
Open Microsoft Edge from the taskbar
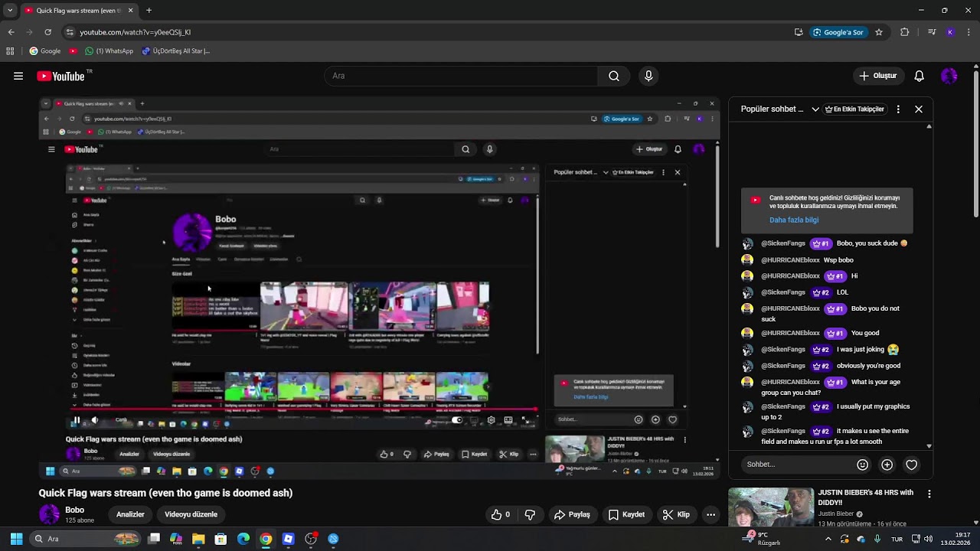[243, 539]
